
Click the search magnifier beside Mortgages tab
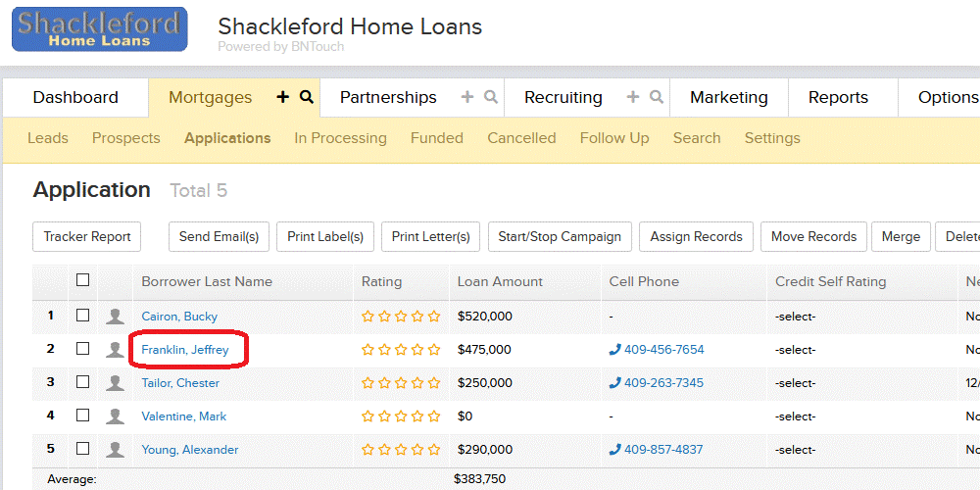(306, 97)
